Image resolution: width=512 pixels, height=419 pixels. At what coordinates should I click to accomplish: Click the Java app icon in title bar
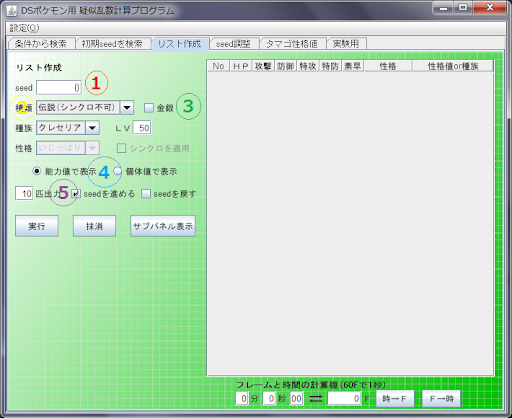click(12, 11)
